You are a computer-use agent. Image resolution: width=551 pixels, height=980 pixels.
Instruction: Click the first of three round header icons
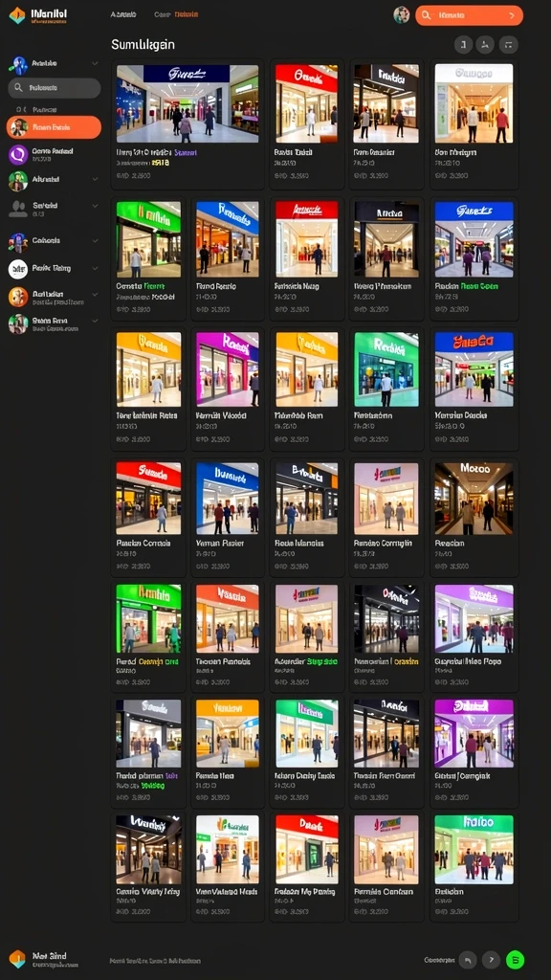pos(463,44)
